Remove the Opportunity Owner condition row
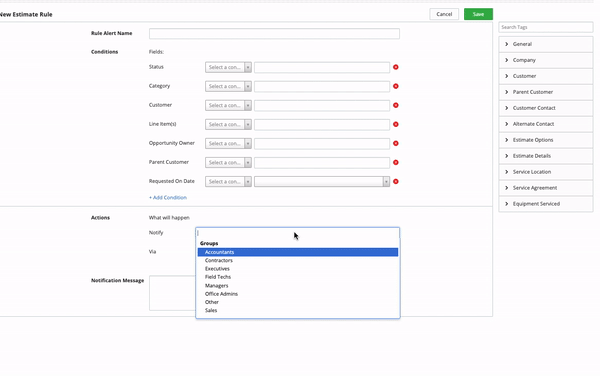Image resolution: width=600 pixels, height=376 pixels. click(396, 143)
